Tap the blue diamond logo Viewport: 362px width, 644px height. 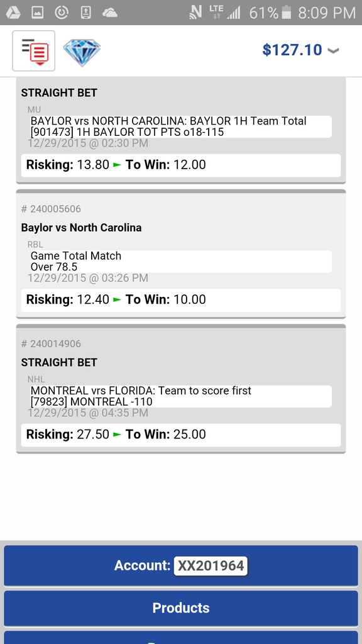click(82, 52)
